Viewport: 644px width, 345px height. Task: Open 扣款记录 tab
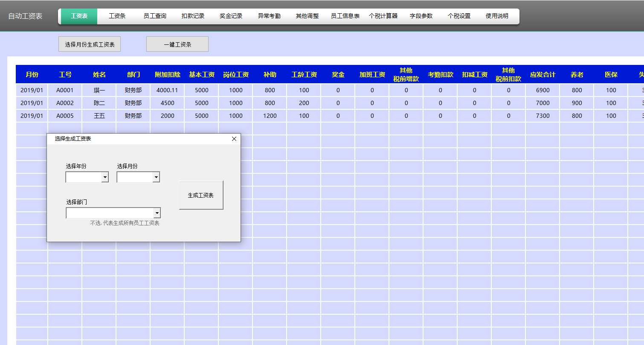click(193, 16)
